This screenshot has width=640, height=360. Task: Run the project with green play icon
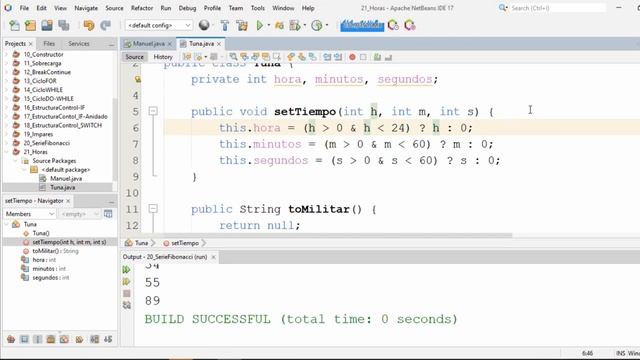pyautogui.click(x=260, y=25)
